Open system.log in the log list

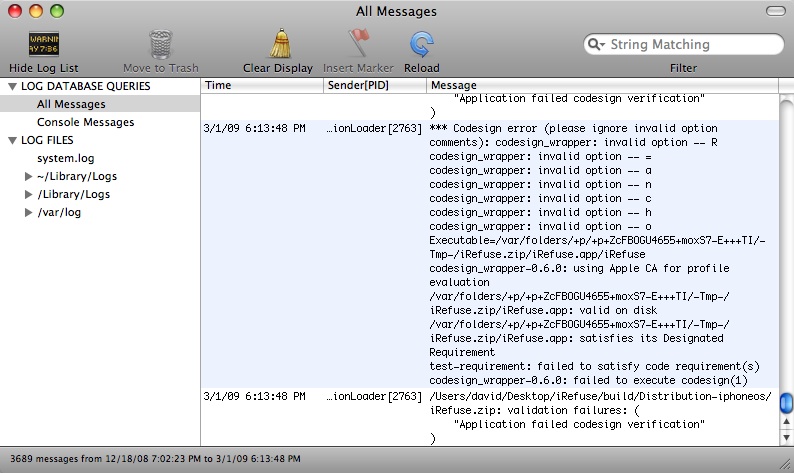point(65,158)
